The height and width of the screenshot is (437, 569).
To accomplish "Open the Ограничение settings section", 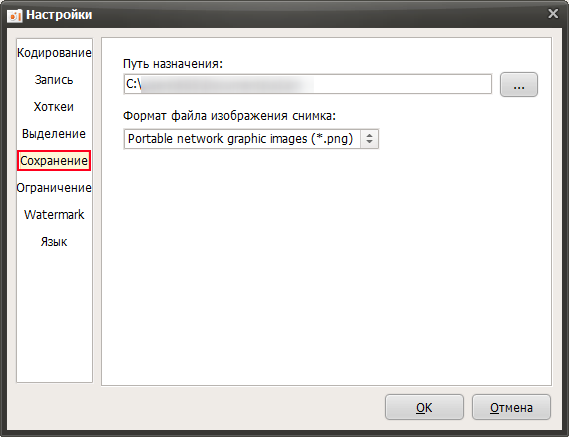I will pos(54,188).
